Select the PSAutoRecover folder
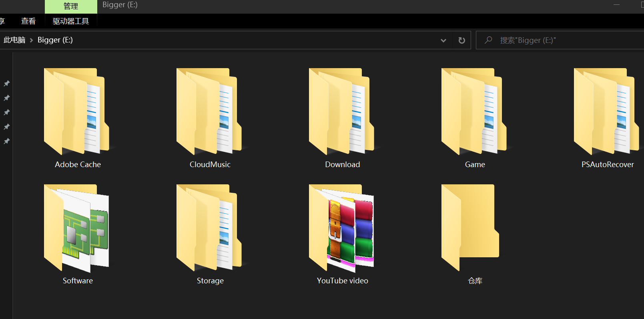644x319 pixels. [606, 112]
